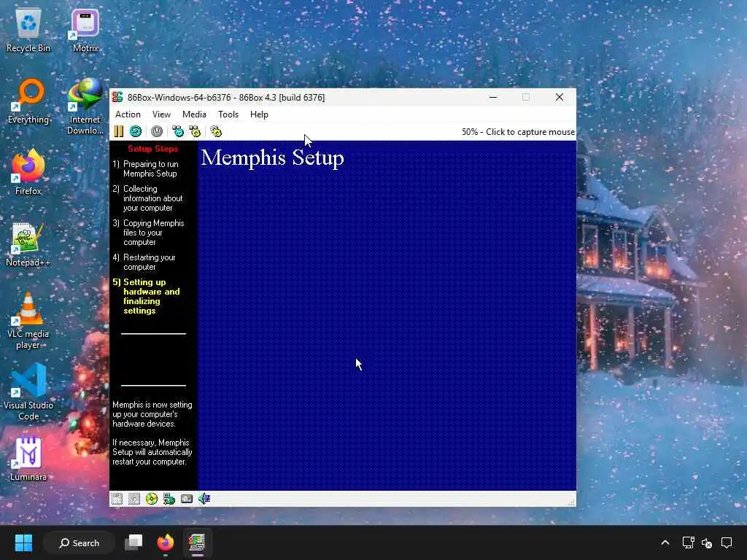The image size is (747, 560).
Task: Click the muted volume tray icon
Action: pyautogui.click(x=707, y=542)
